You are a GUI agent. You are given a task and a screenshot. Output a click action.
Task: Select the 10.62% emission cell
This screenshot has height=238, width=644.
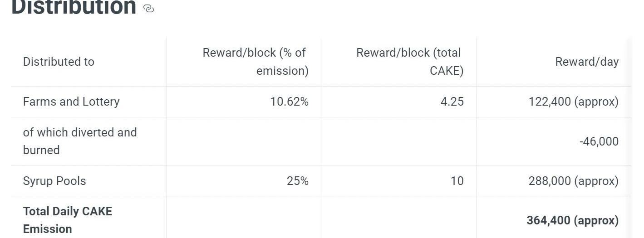click(x=289, y=102)
